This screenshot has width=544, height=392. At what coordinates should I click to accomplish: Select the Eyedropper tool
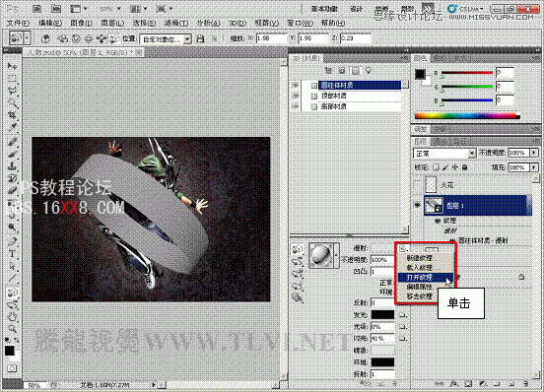pyautogui.click(x=12, y=127)
